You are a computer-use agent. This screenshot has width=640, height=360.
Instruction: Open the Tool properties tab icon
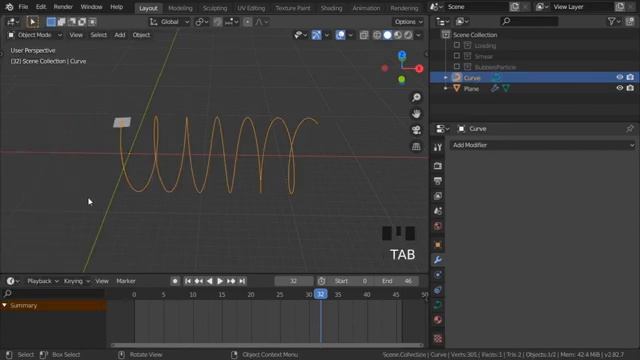pos(438,147)
